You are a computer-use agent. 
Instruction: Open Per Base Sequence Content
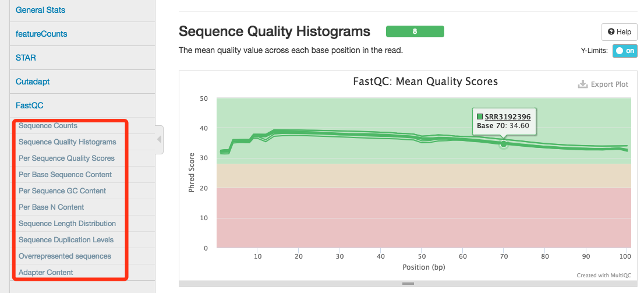(x=65, y=175)
